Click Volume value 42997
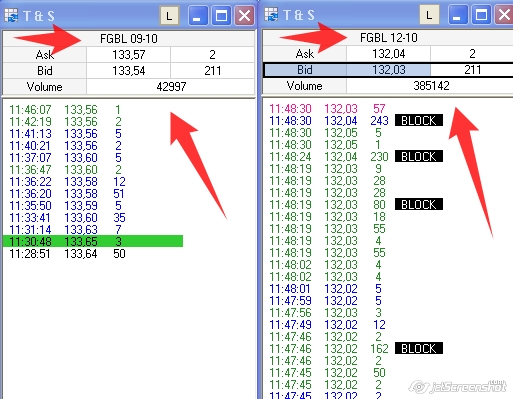Screen dimensions: 513x399 (x=171, y=87)
